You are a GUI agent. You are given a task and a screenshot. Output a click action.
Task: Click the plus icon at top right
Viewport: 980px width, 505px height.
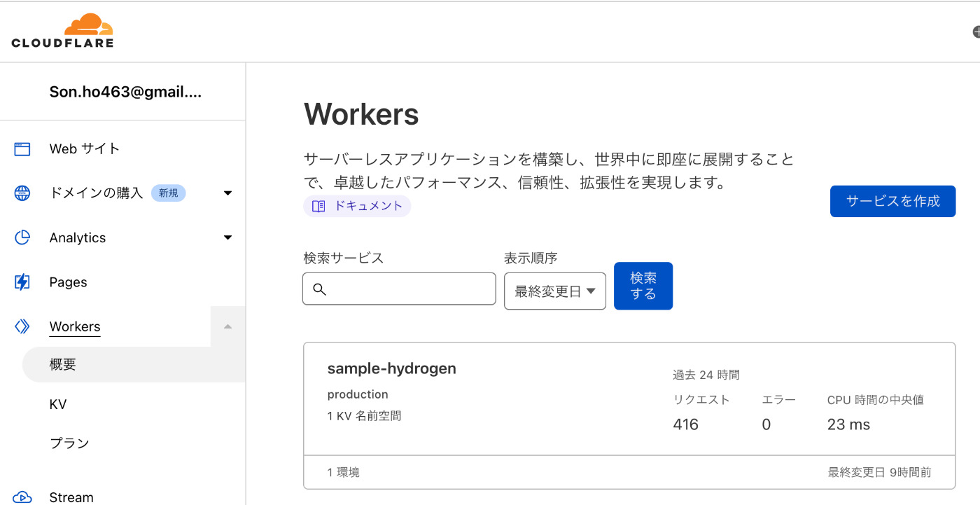(x=976, y=32)
